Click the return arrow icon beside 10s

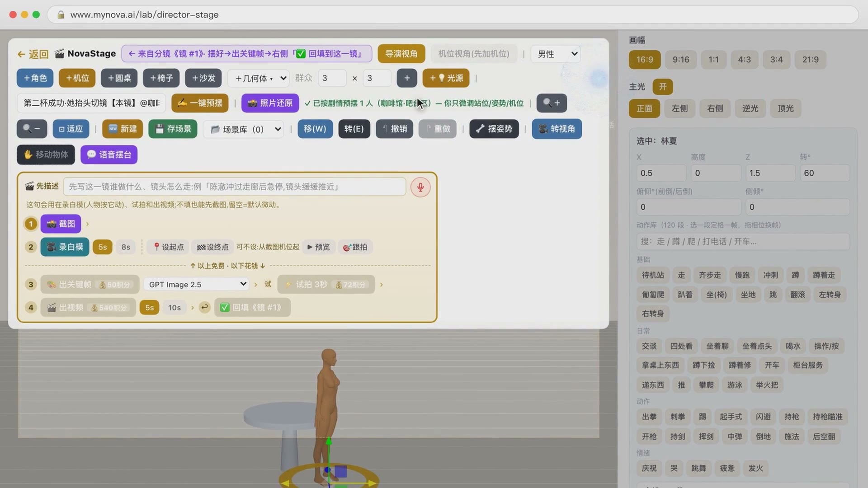[x=204, y=307]
